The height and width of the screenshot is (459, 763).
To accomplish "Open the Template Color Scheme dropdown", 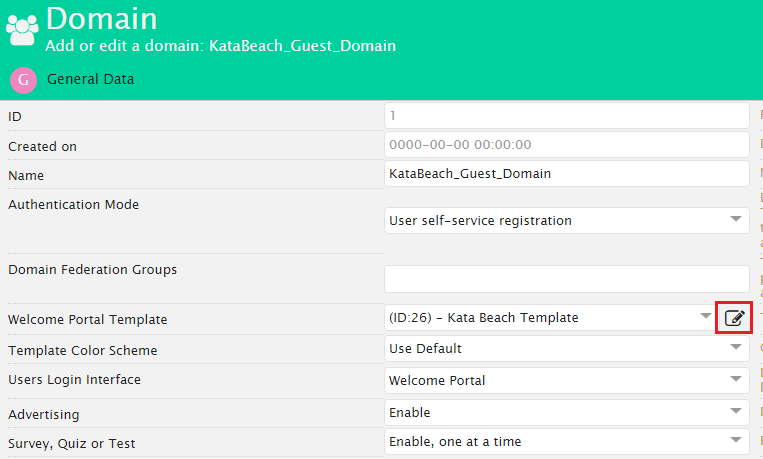I will [566, 349].
